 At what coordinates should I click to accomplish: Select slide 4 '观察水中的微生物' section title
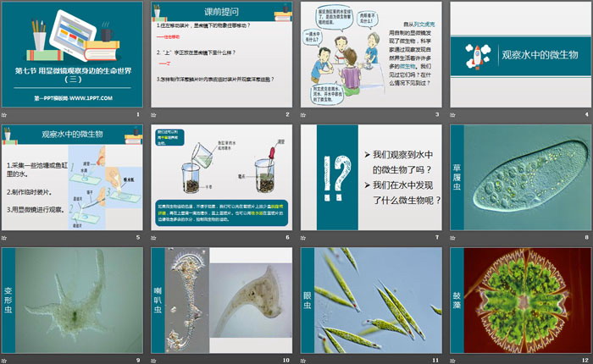point(520,54)
